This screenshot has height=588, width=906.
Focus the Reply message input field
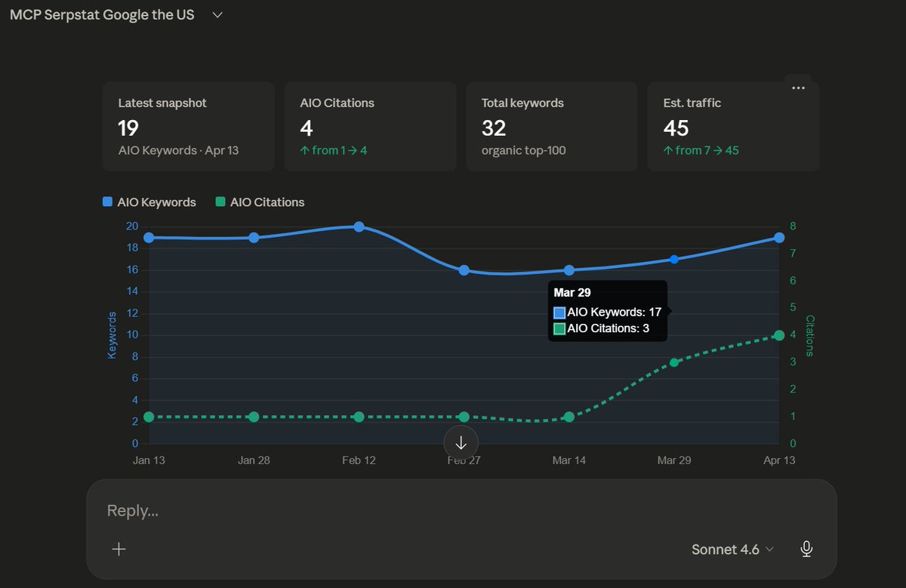[461, 510]
